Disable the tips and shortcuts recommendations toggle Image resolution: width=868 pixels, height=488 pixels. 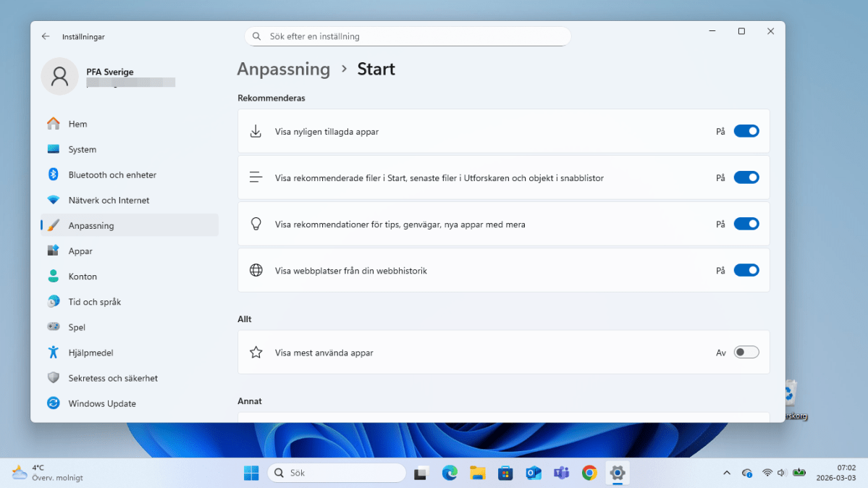(x=746, y=224)
